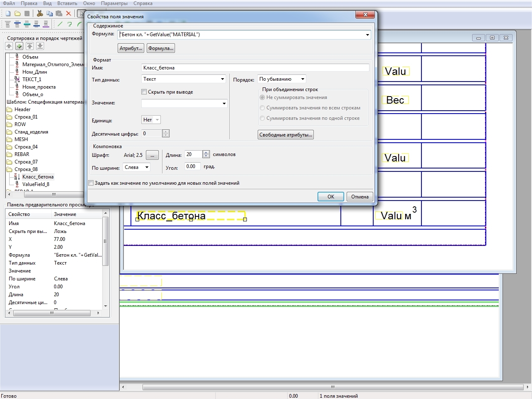Click the move-to-top sort arrow icon
The width and height of the screenshot is (532, 399).
30,46
